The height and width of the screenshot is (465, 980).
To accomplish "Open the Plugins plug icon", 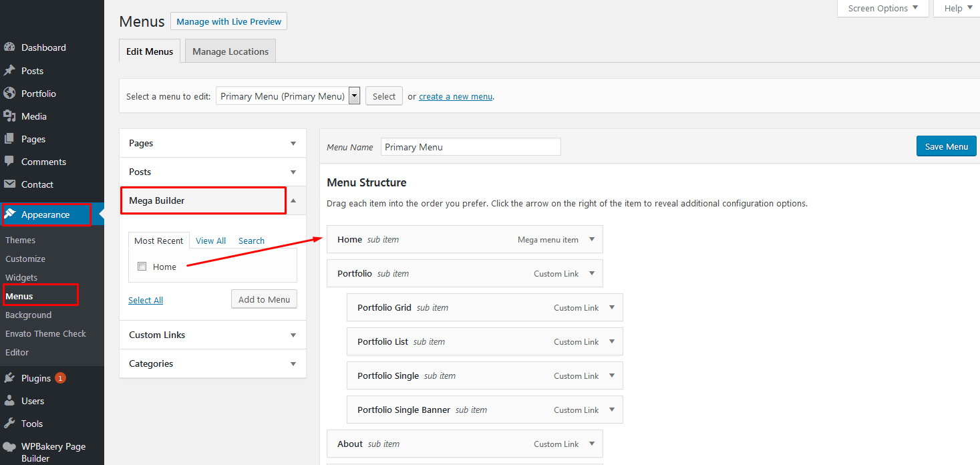I will click(x=9, y=378).
